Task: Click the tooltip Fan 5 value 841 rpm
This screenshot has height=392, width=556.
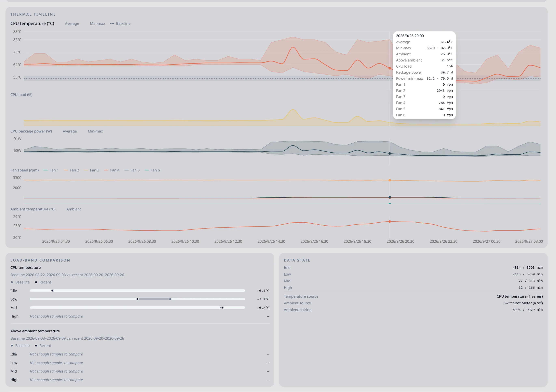Action: (446, 109)
